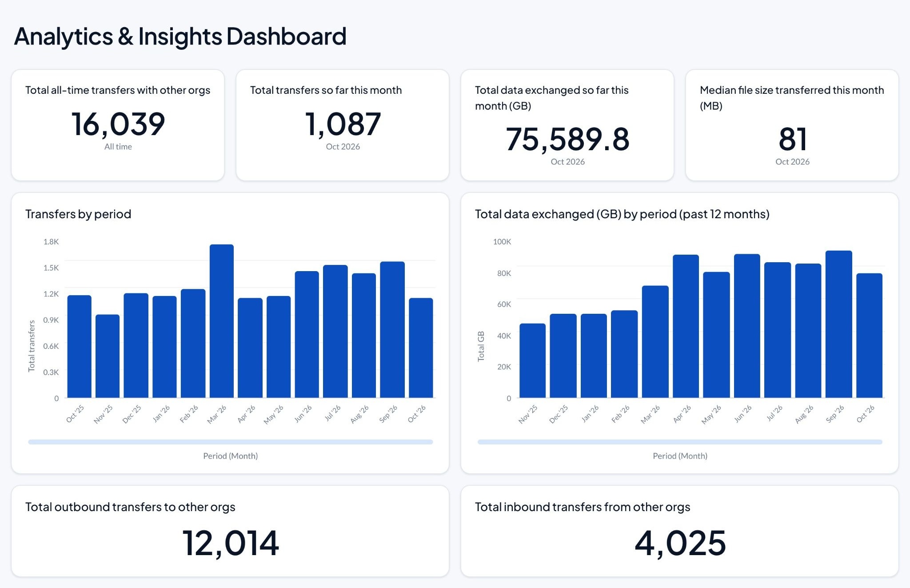Click the 12,014 outbound transfers value
Screen dimensions: 910x588
click(x=230, y=543)
